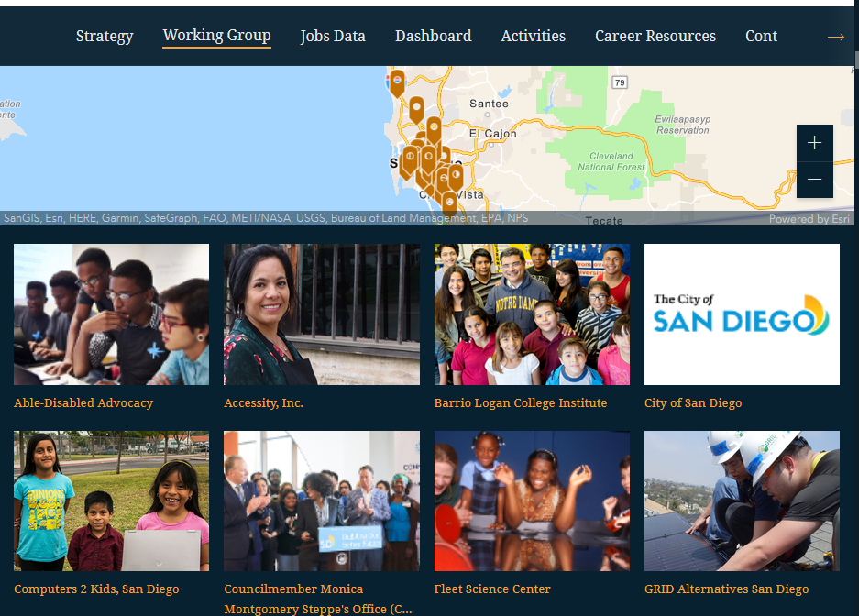Click the Powered by Esri attribution link
This screenshot has width=859, height=616.
click(x=809, y=219)
